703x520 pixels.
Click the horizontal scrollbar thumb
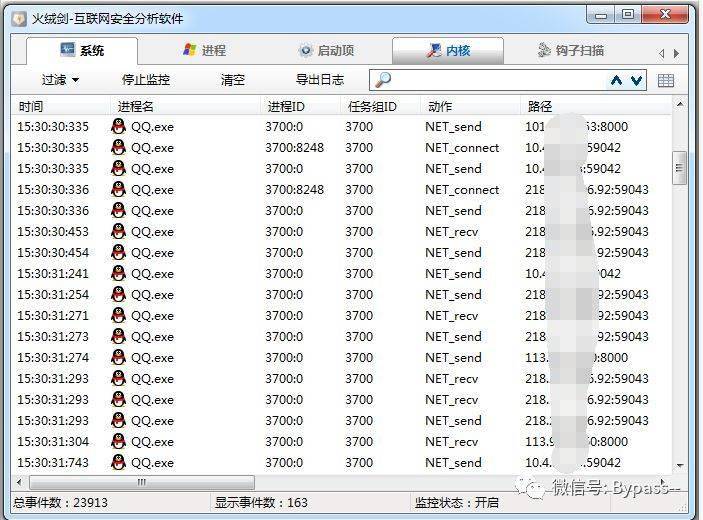(142, 482)
